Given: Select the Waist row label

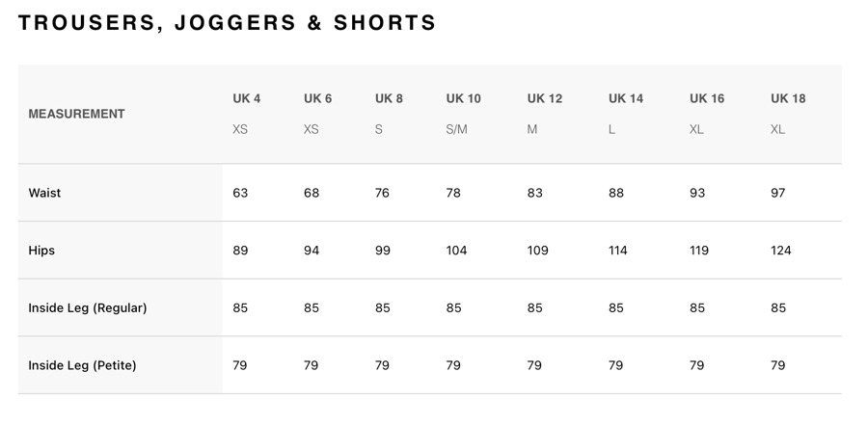Looking at the screenshot, I should pos(45,193).
